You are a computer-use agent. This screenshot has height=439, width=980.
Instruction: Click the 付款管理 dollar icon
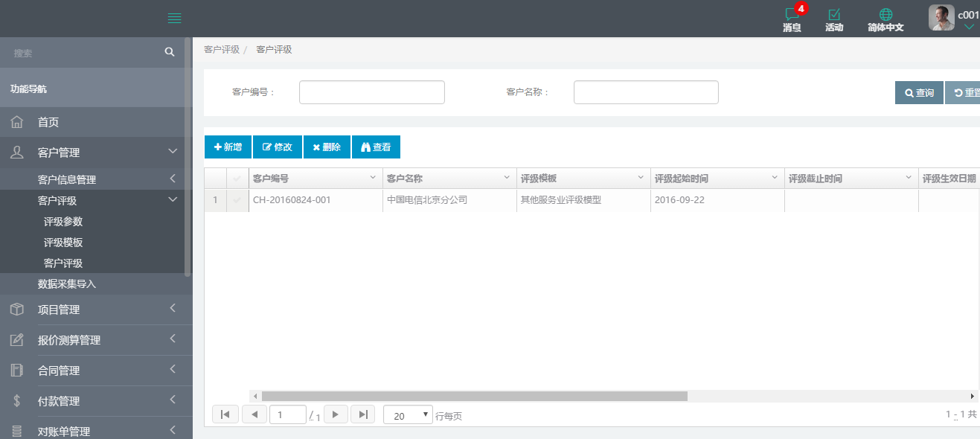pyautogui.click(x=17, y=400)
